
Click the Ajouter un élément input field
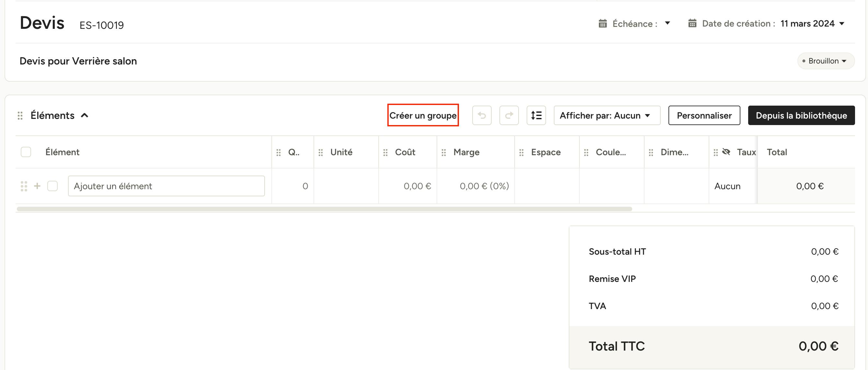click(x=166, y=186)
